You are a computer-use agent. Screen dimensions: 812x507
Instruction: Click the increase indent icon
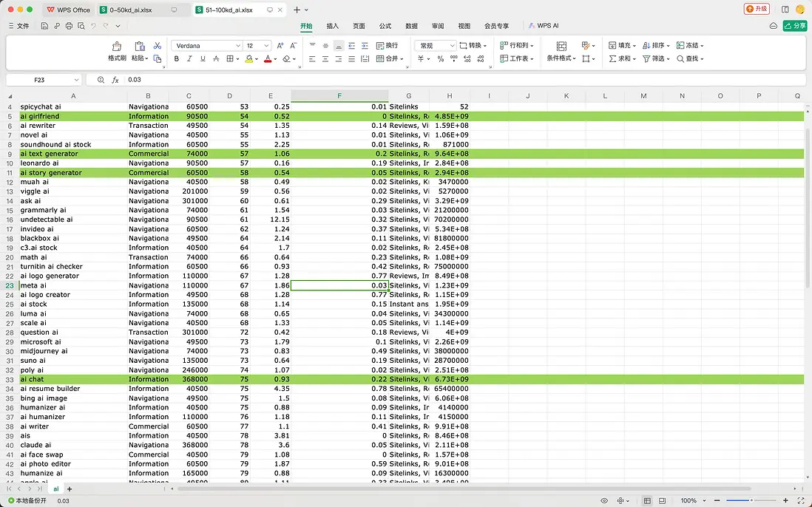coord(365,46)
